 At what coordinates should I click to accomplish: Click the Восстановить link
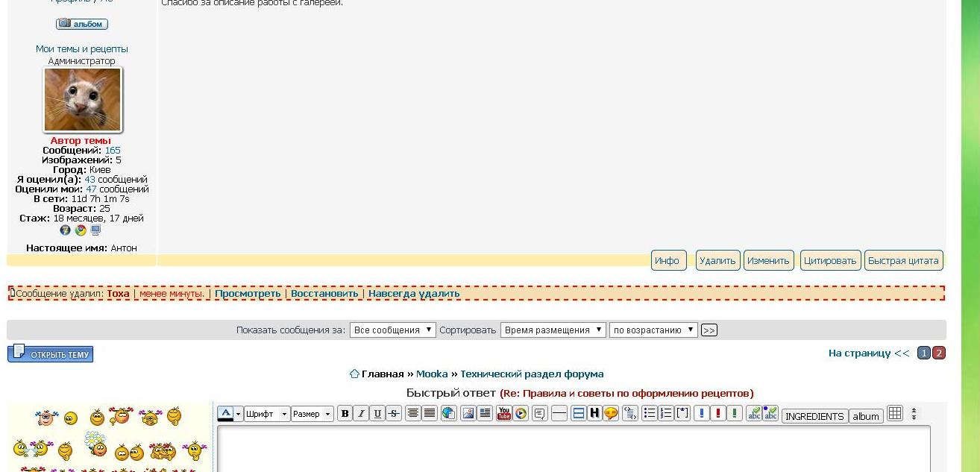coord(324,294)
